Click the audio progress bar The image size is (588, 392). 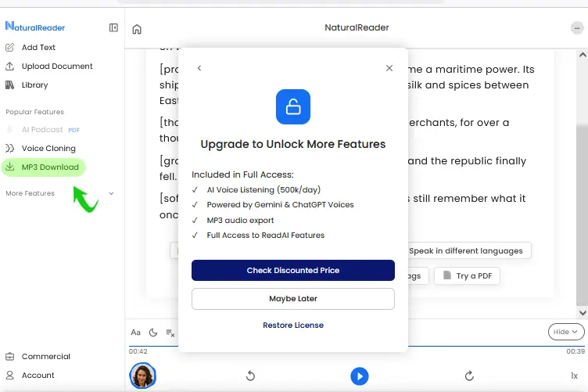357,346
